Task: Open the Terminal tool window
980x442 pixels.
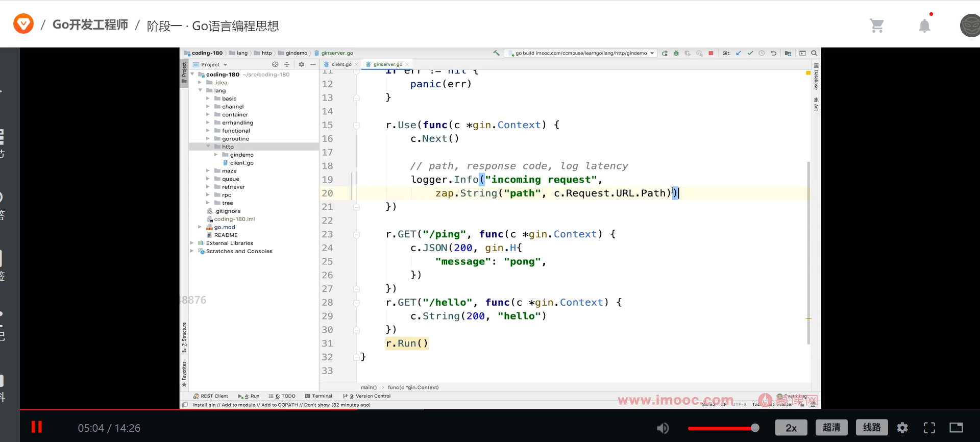Action: (x=318, y=396)
